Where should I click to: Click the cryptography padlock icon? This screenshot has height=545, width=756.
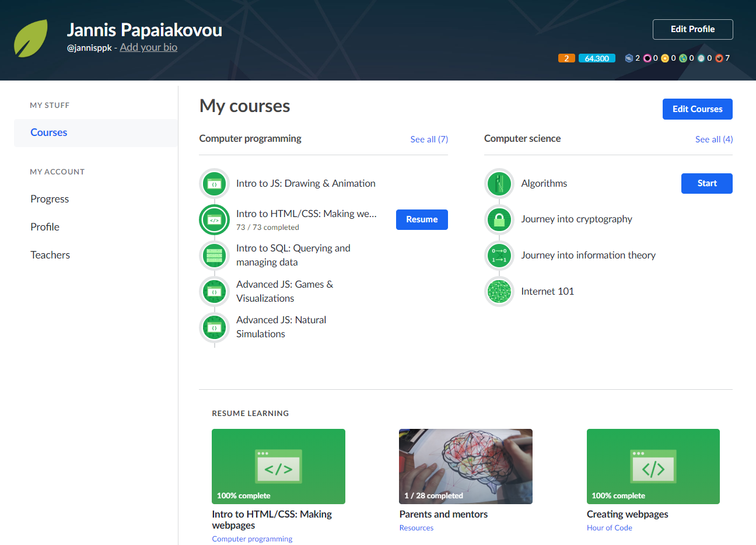tap(499, 219)
